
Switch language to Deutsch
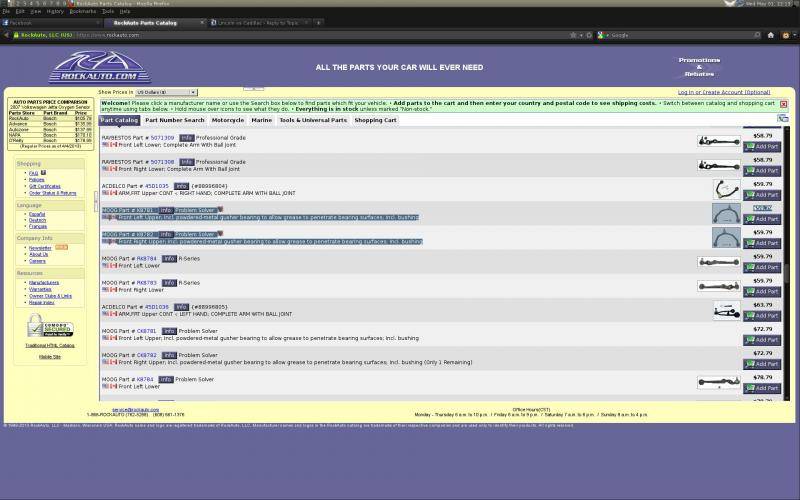tap(37, 220)
